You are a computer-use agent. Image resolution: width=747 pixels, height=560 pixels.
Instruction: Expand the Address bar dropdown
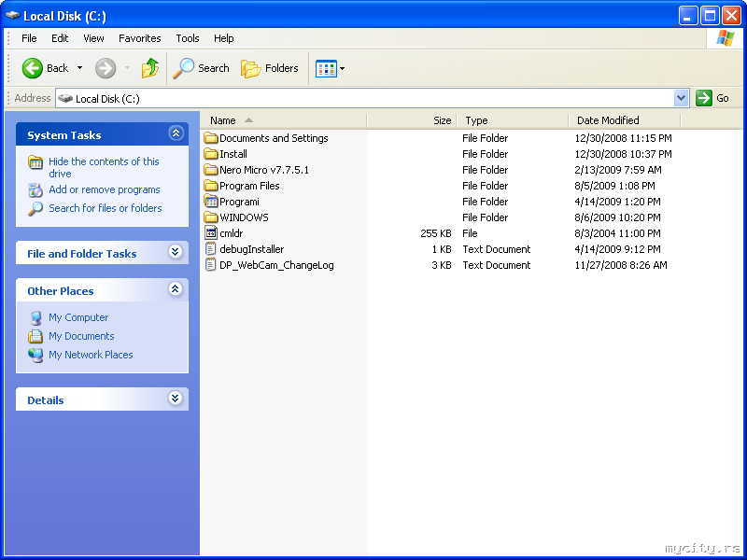tap(681, 98)
